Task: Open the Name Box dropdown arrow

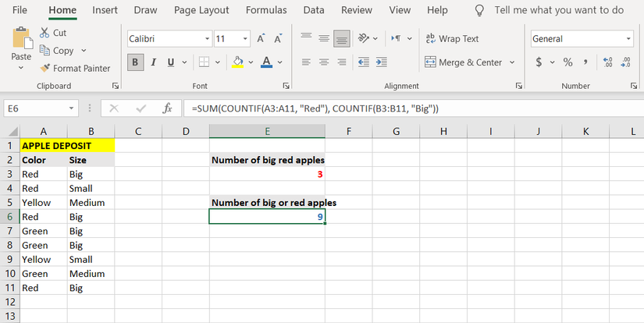Action: [71, 108]
